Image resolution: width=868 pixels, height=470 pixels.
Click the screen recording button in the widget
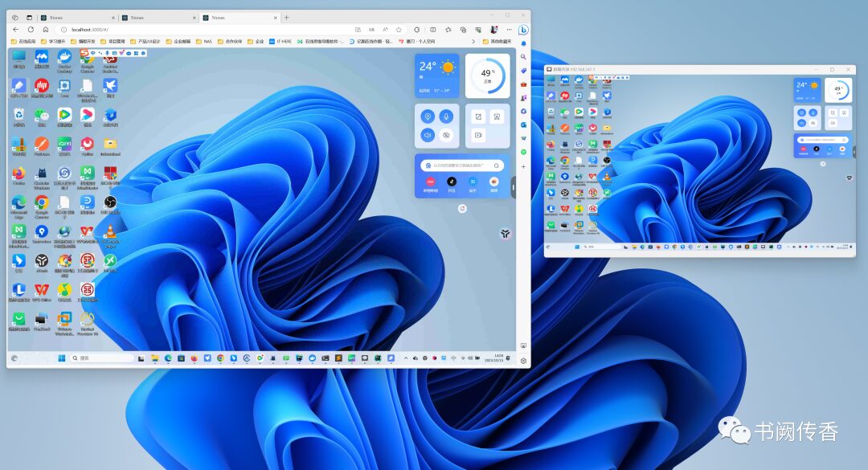pos(478,134)
